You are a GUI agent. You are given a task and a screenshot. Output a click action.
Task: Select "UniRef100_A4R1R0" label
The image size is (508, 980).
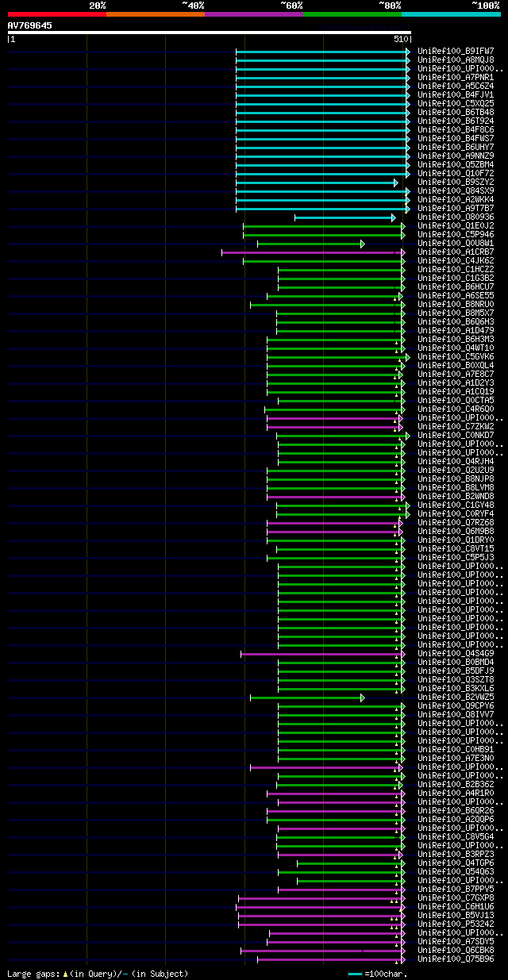click(456, 794)
